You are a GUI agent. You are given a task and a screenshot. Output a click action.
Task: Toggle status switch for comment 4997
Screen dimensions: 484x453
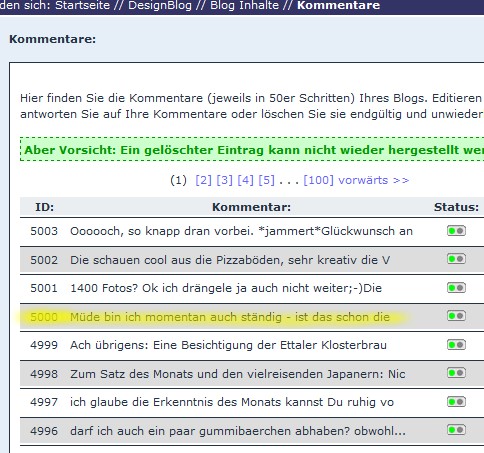[x=456, y=402]
